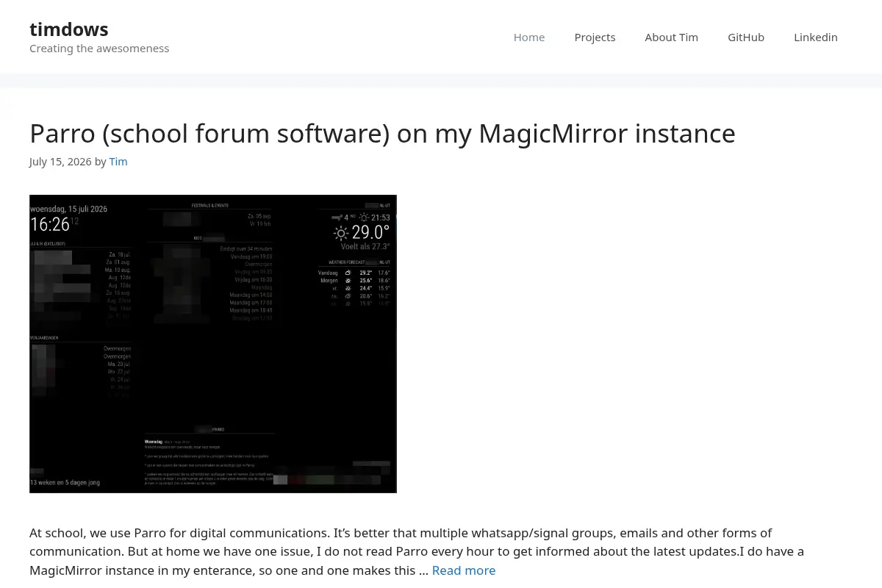Image resolution: width=882 pixels, height=588 pixels.
Task: Visit the GitHub navigation link
Action: click(746, 37)
